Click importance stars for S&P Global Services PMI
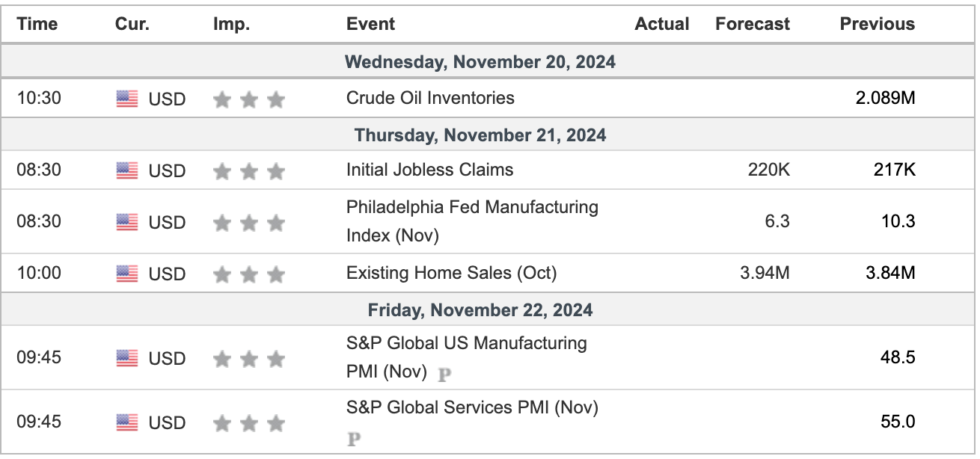980x459 pixels. click(x=249, y=424)
